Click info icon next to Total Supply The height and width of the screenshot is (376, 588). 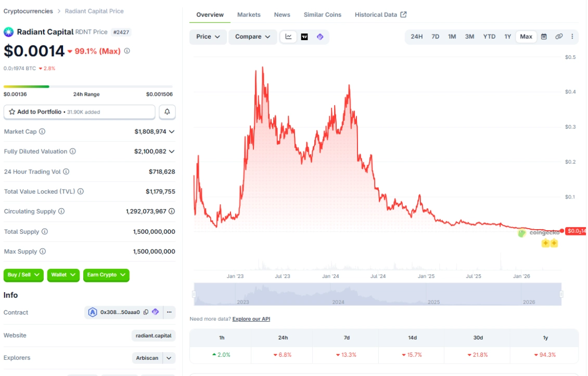point(45,232)
